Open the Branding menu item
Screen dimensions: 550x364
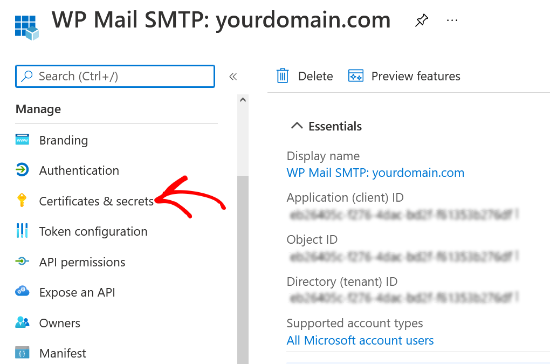point(63,140)
